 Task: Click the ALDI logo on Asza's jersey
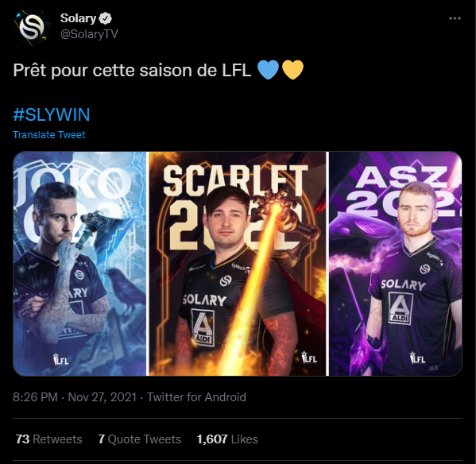pos(400,308)
